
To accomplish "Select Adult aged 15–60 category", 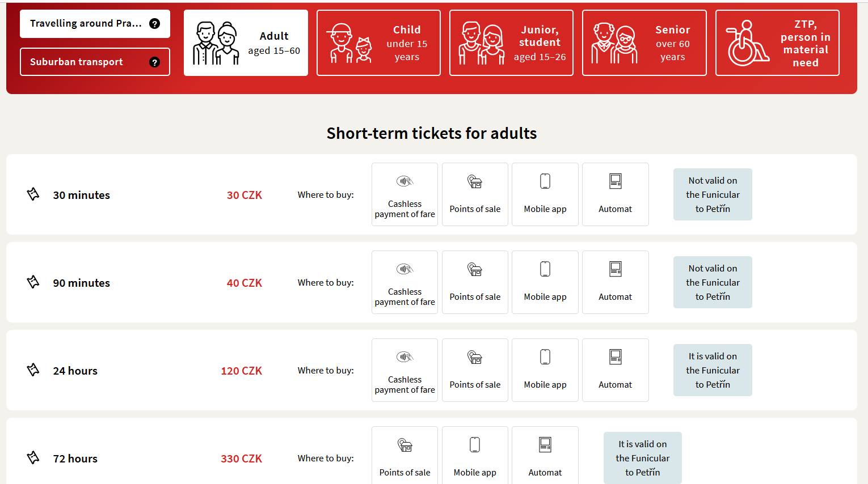I will coord(246,43).
